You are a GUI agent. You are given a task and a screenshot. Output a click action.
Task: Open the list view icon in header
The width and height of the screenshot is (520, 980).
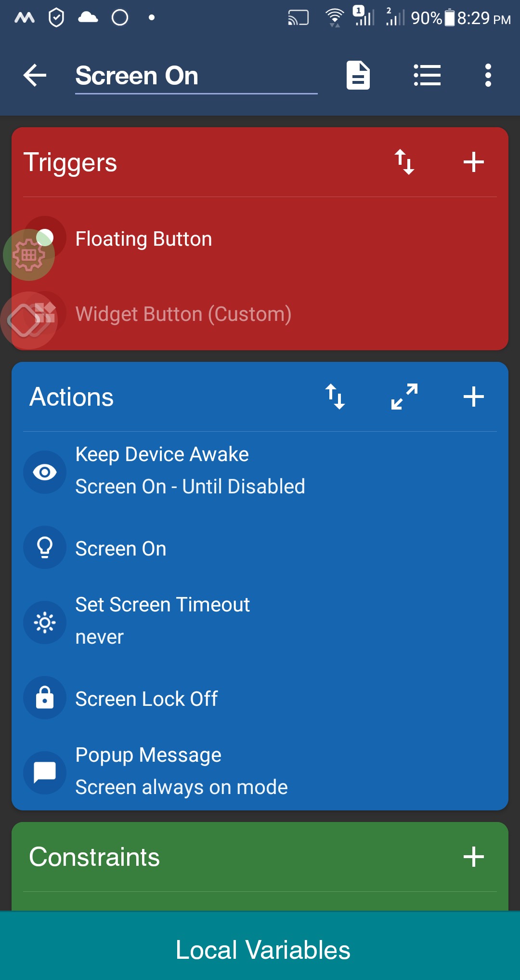click(x=427, y=76)
